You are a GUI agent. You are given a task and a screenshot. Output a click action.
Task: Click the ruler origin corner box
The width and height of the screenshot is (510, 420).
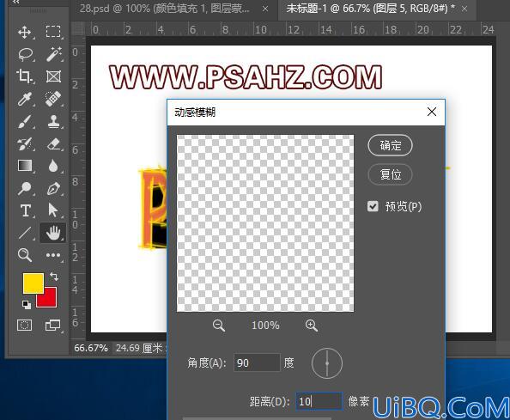point(78,29)
